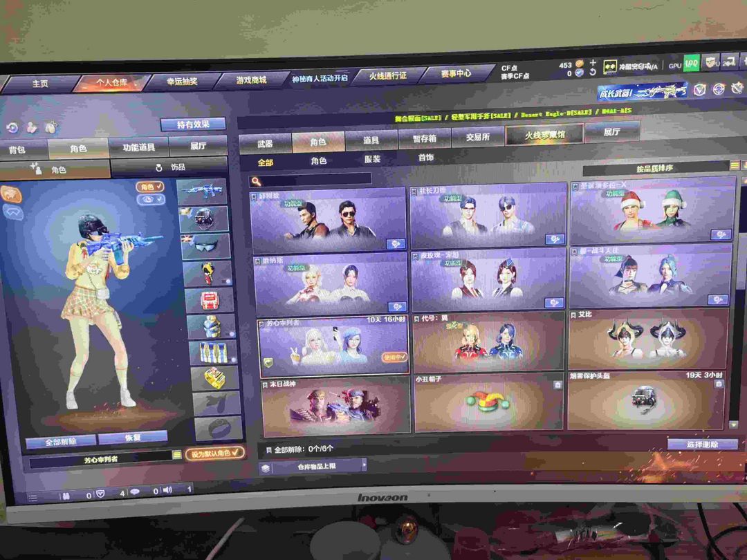Click the steering wheel icon under GPU bar
The image size is (747, 560).
pyautogui.click(x=719, y=89)
